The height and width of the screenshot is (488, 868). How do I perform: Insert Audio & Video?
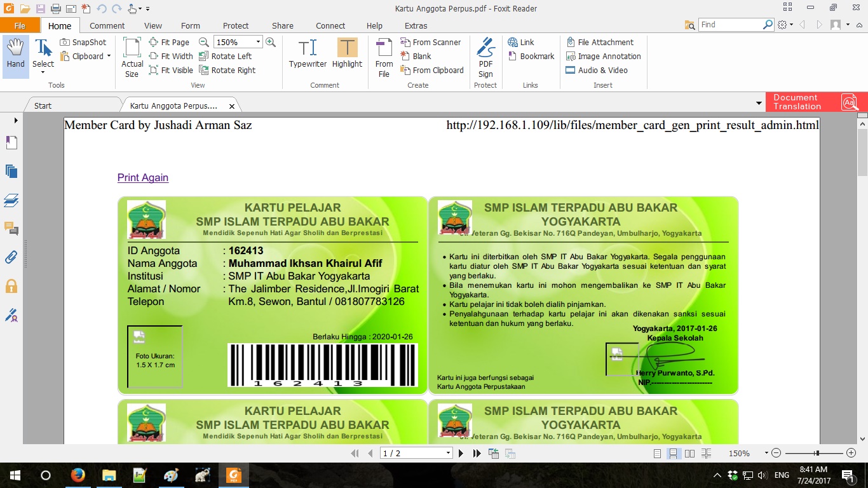597,70
